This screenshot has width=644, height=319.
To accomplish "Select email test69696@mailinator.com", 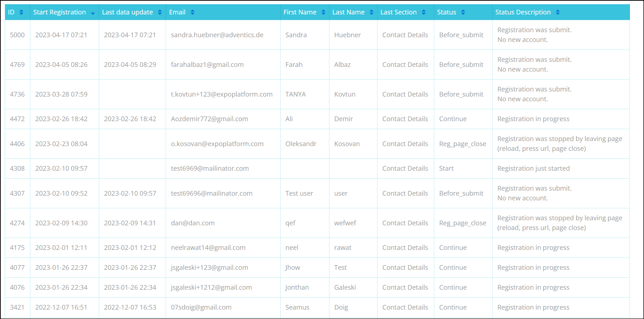I will coord(212,193).
